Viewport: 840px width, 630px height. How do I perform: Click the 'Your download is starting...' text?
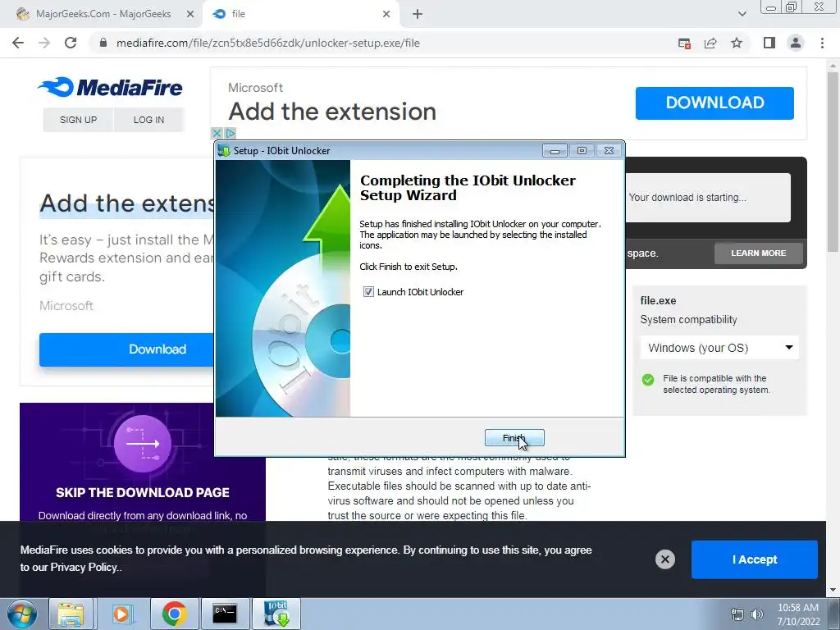(687, 197)
